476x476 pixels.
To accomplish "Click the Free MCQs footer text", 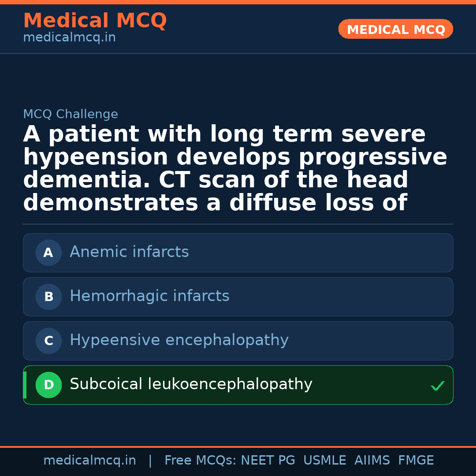I will point(200,461).
